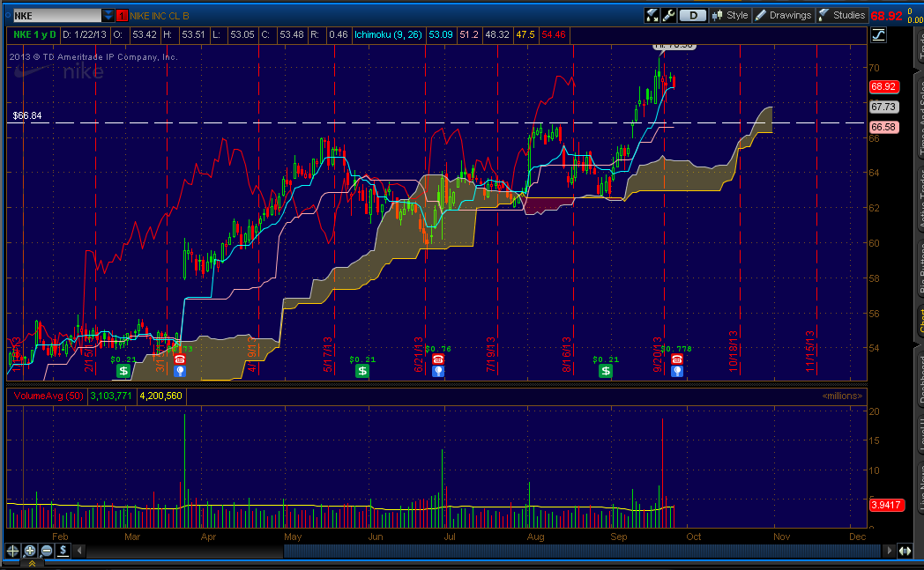
Task: Click the D: 1/22/13 date readout
Action: coord(85,34)
